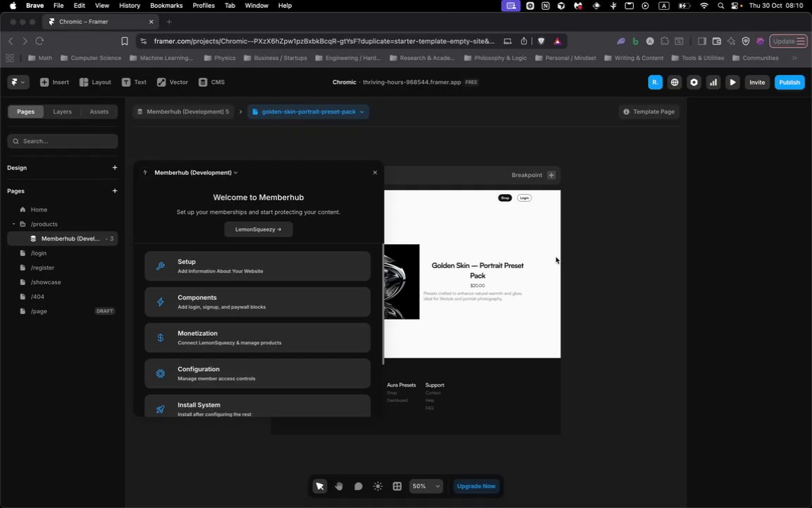This screenshot has width=812, height=508.
Task: Publish the site
Action: 789,82
